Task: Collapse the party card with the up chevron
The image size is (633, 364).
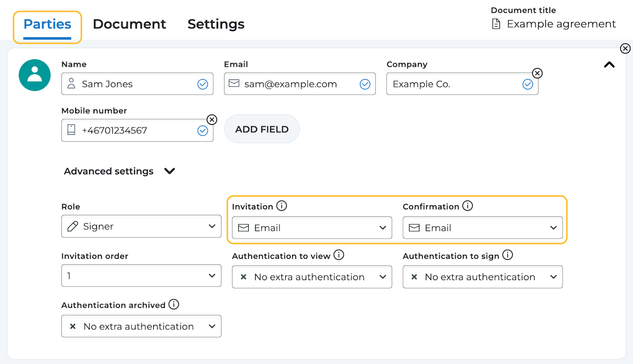Action: click(609, 65)
